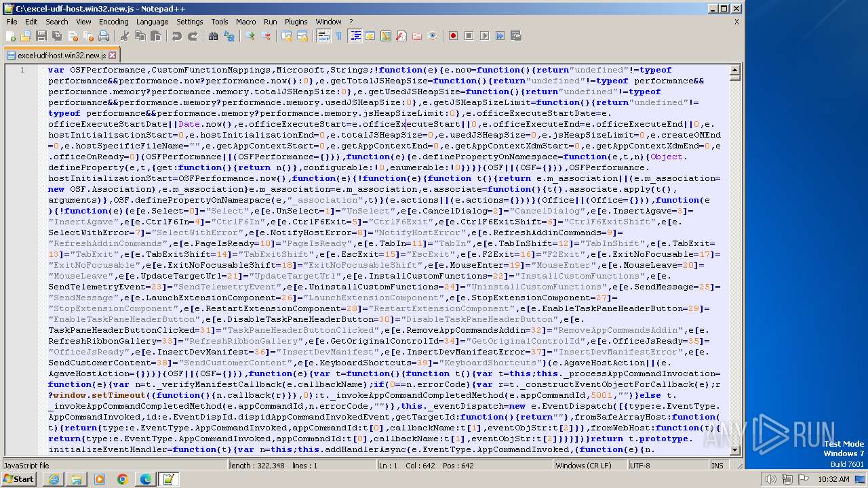Save the current file with toolbar icon
868x488 pixels.
(x=41, y=36)
